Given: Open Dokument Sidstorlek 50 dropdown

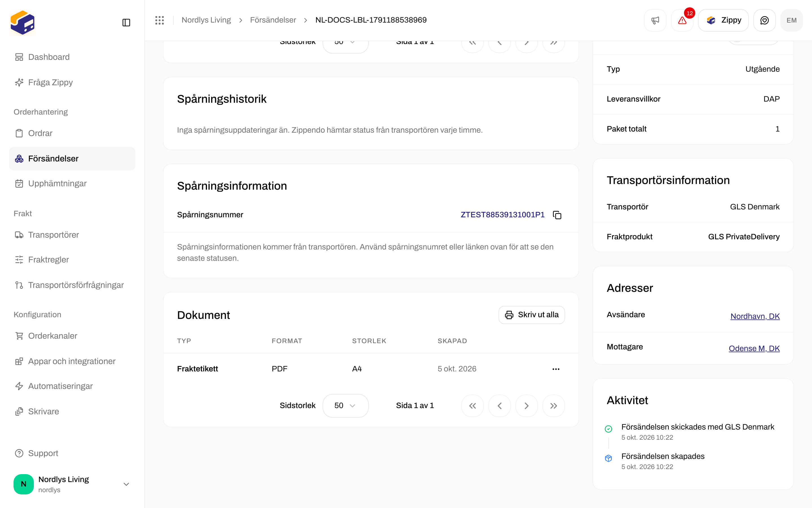Looking at the screenshot, I should click(345, 406).
